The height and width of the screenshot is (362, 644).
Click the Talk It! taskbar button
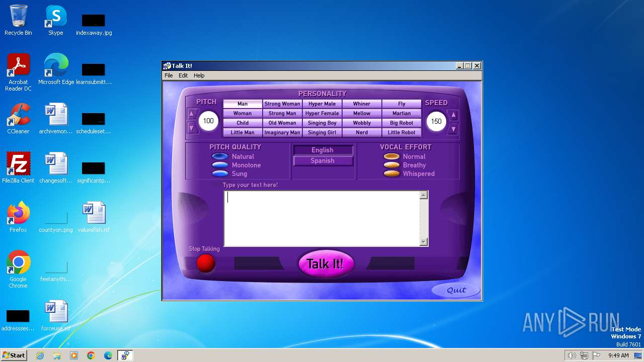tap(125, 355)
